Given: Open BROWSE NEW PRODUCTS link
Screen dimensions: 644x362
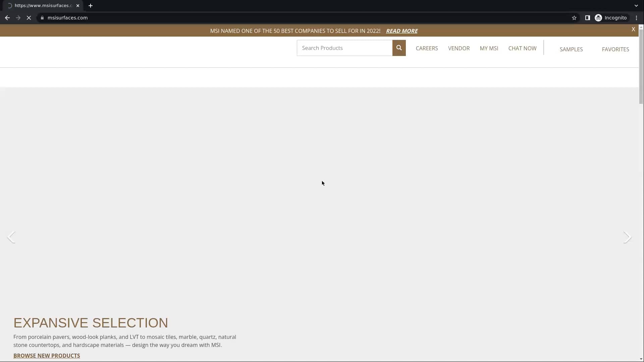Looking at the screenshot, I should point(47,356).
